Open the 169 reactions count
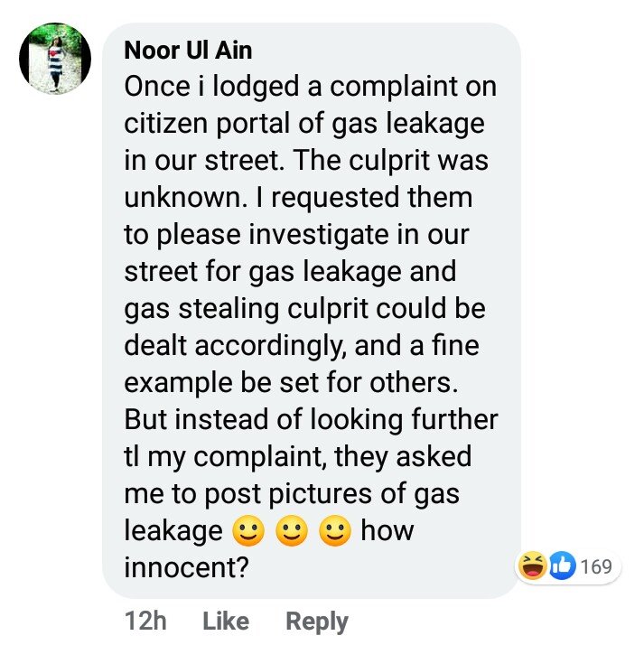The height and width of the screenshot is (645, 644). (596, 567)
